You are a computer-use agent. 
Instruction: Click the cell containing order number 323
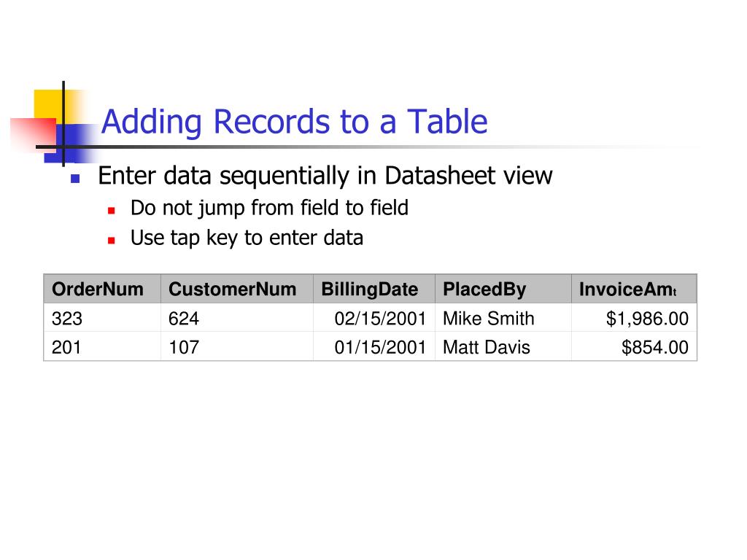click(102, 318)
